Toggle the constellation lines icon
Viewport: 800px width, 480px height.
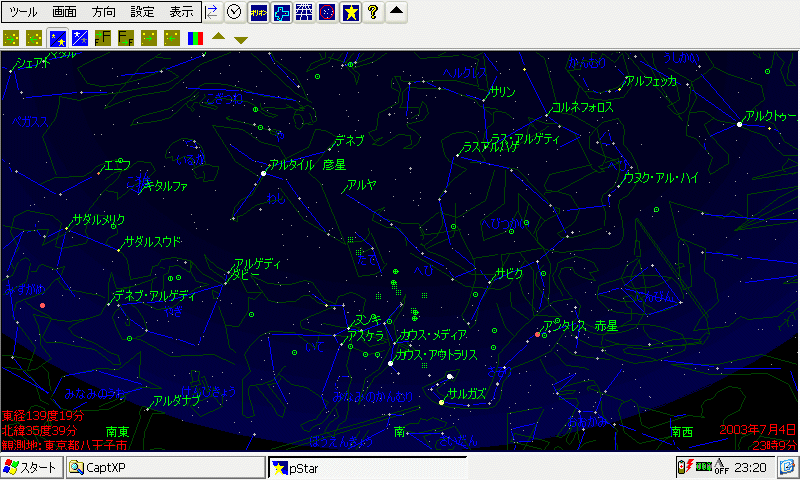point(281,12)
